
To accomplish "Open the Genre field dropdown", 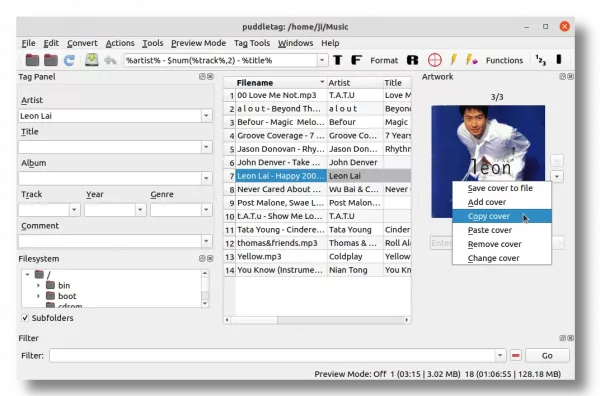I will click(206, 210).
